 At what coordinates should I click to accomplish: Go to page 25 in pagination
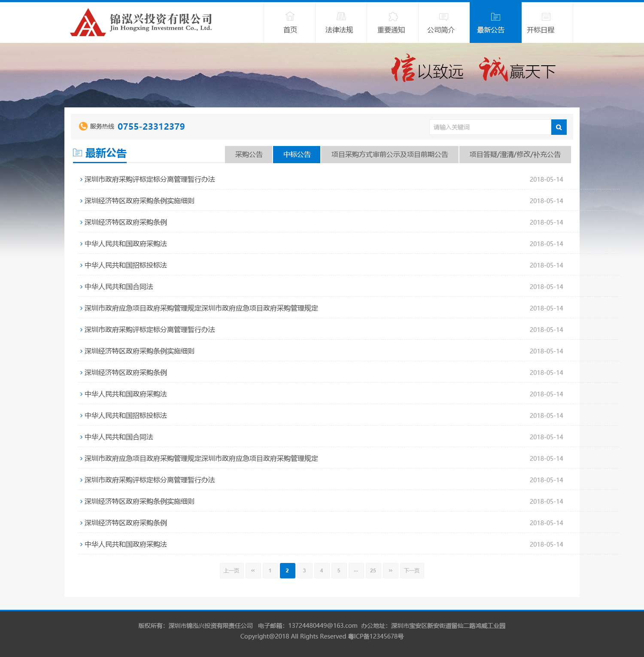pyautogui.click(x=373, y=571)
